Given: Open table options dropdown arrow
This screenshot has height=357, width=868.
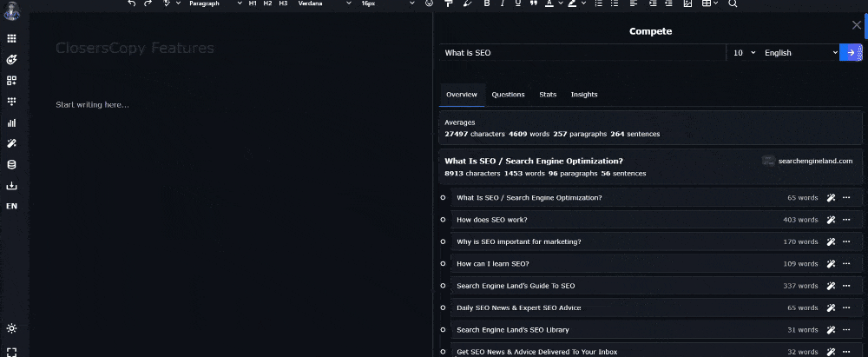Looking at the screenshot, I should [x=716, y=3].
